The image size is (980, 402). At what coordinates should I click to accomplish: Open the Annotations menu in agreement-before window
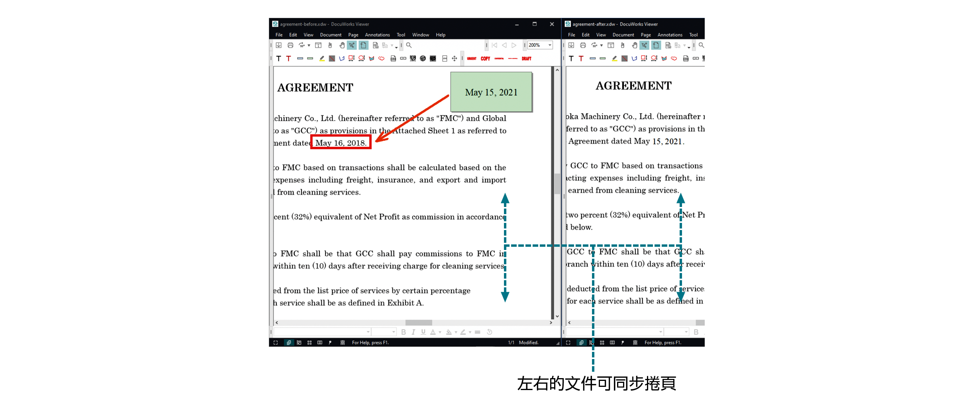click(x=377, y=35)
